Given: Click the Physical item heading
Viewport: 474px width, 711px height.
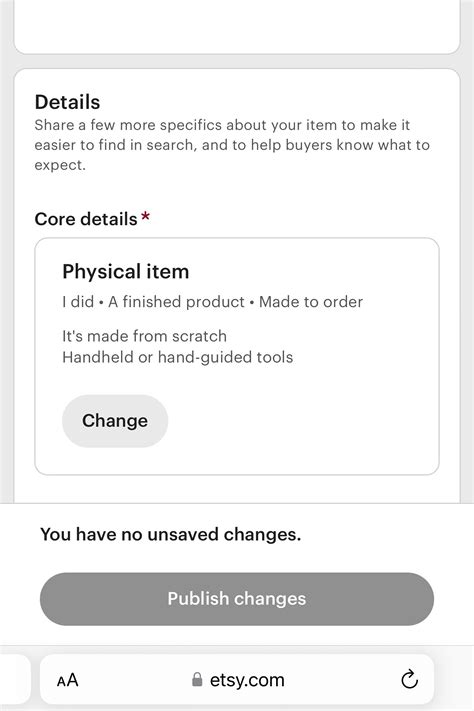Looking at the screenshot, I should [126, 272].
